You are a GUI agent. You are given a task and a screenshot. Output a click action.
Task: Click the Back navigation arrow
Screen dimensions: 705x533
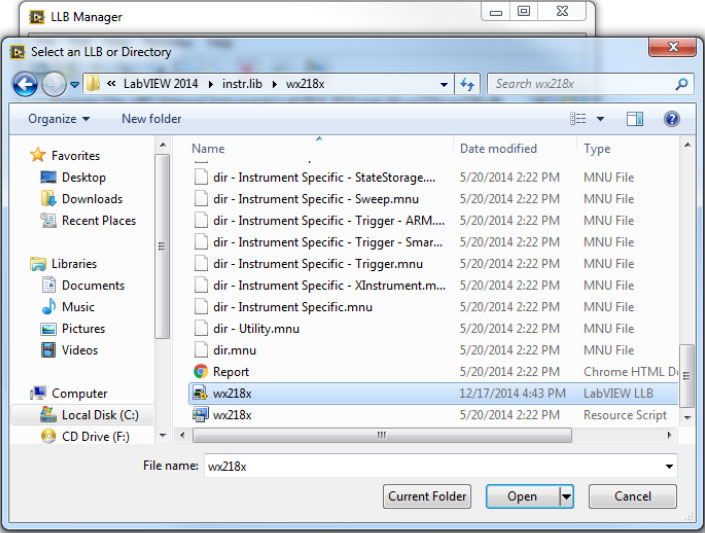pos(25,85)
